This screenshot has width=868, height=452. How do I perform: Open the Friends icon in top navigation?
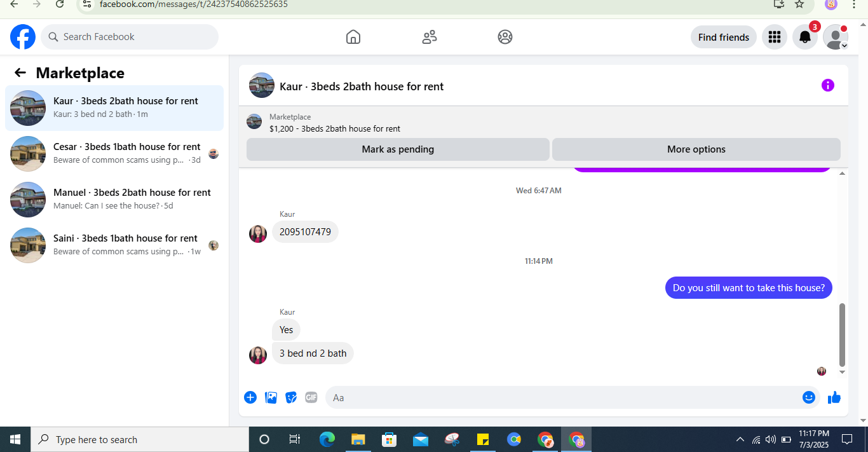[x=430, y=37]
